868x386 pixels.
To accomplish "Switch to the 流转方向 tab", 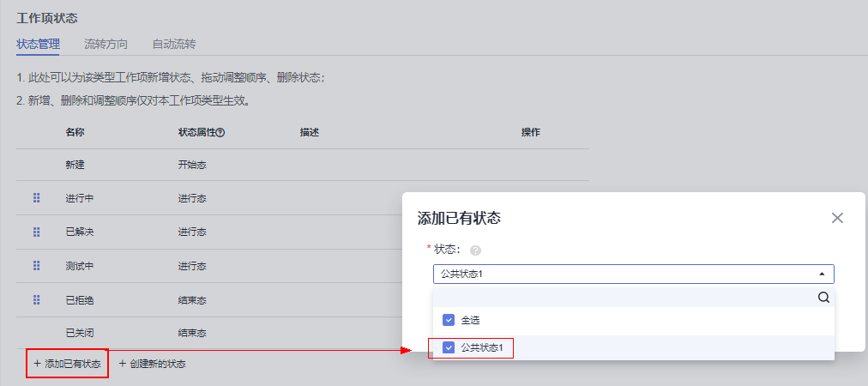I will (106, 44).
